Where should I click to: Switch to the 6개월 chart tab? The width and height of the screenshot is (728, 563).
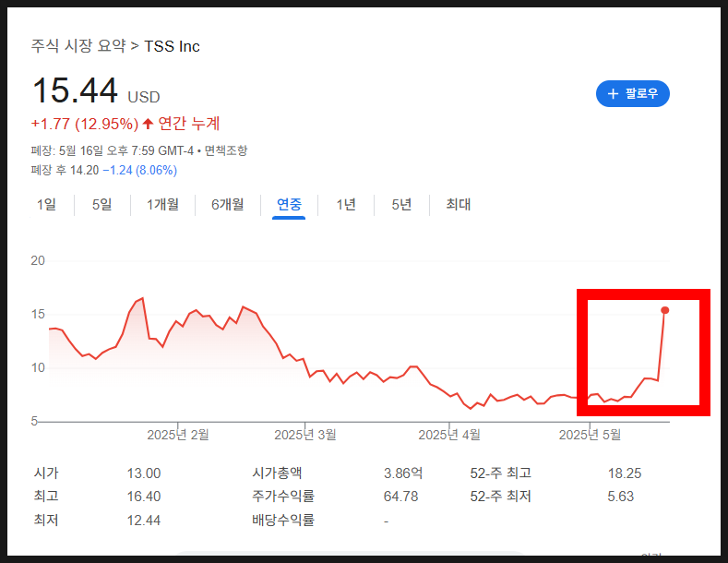pyautogui.click(x=228, y=204)
